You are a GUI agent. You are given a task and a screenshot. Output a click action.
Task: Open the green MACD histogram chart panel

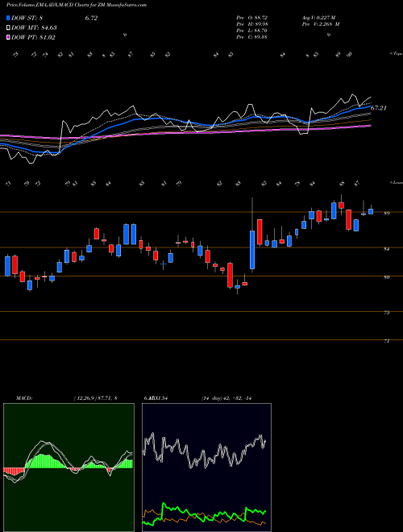coord(69,468)
